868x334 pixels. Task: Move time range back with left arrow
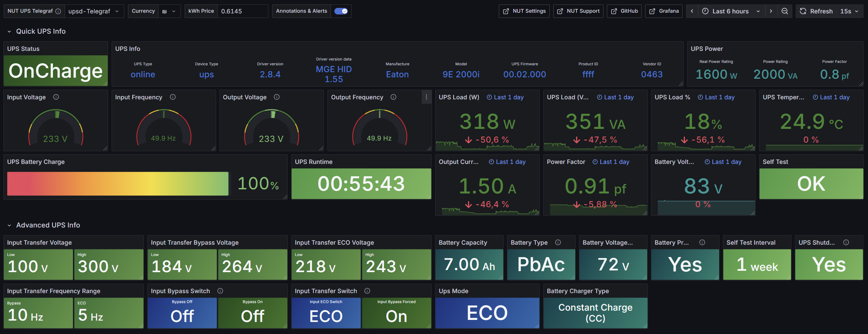pyautogui.click(x=692, y=11)
